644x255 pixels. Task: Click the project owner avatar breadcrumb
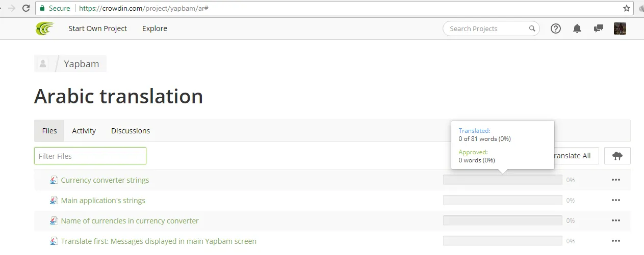pos(43,64)
